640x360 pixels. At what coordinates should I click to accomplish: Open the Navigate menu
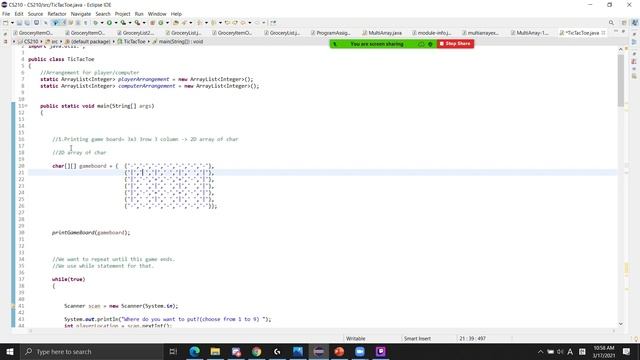[81, 14]
